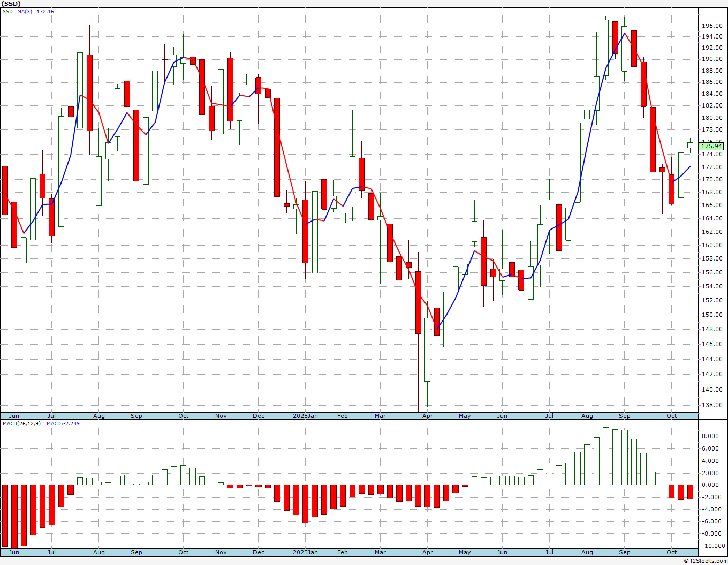Click Mar on the MACD panel time axis
The height and width of the screenshot is (565, 728).
(380, 552)
